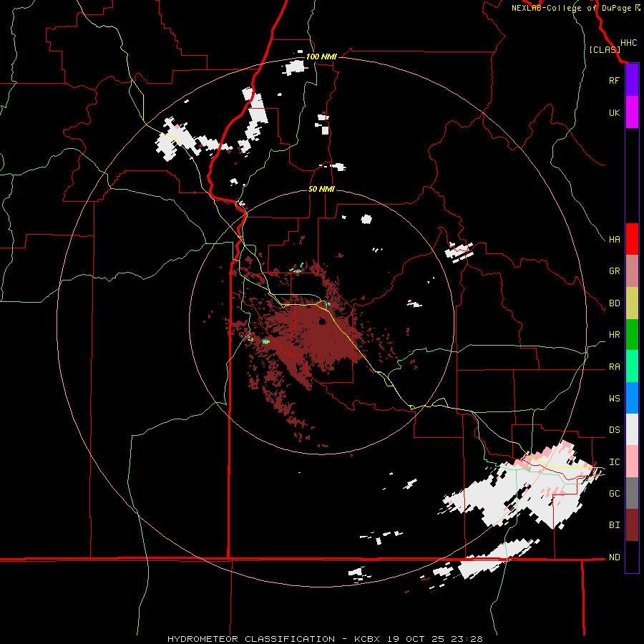Click the RA legend label

click(615, 367)
